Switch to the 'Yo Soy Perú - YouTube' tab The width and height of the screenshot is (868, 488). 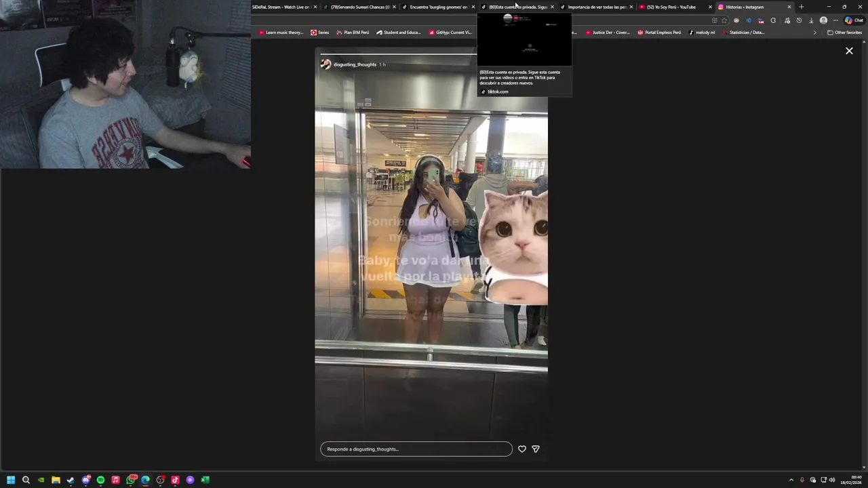coord(675,7)
